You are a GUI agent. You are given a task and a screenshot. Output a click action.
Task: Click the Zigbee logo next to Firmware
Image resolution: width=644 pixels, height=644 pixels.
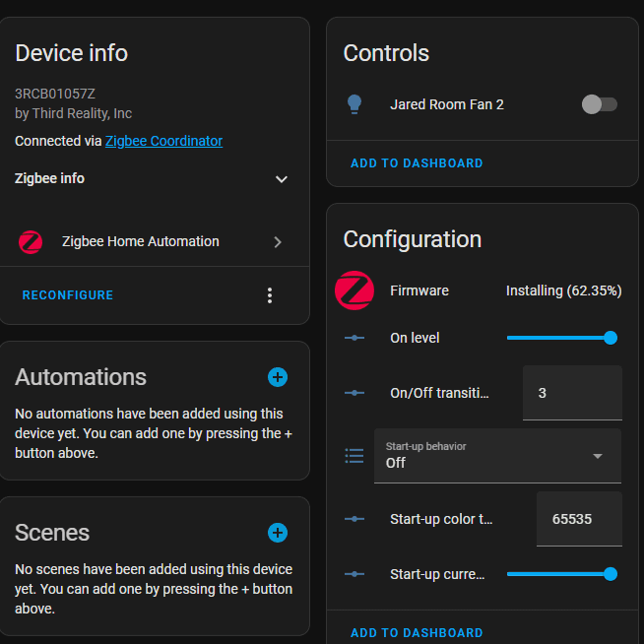pyautogui.click(x=354, y=290)
